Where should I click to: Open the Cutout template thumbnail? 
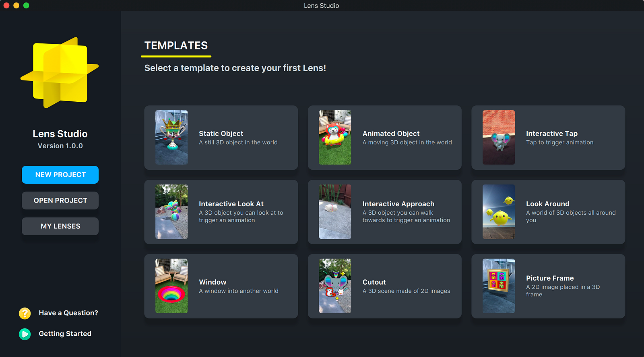coord(335,286)
